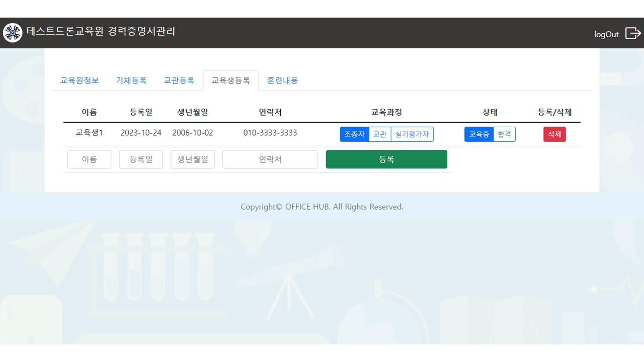Image resolution: width=644 pixels, height=362 pixels.
Task: Open the 교육원정보 tab
Action: [79, 80]
